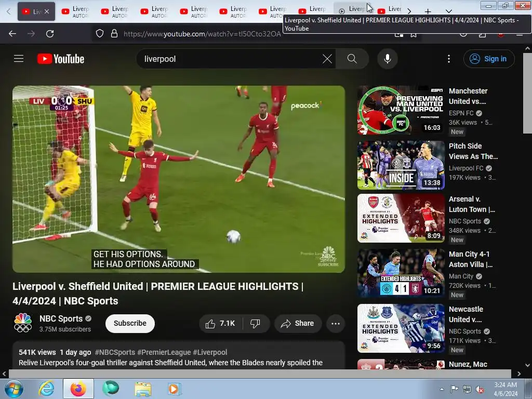
Task: Click the horizontal scrollbar at bottom
Action: 260,374
